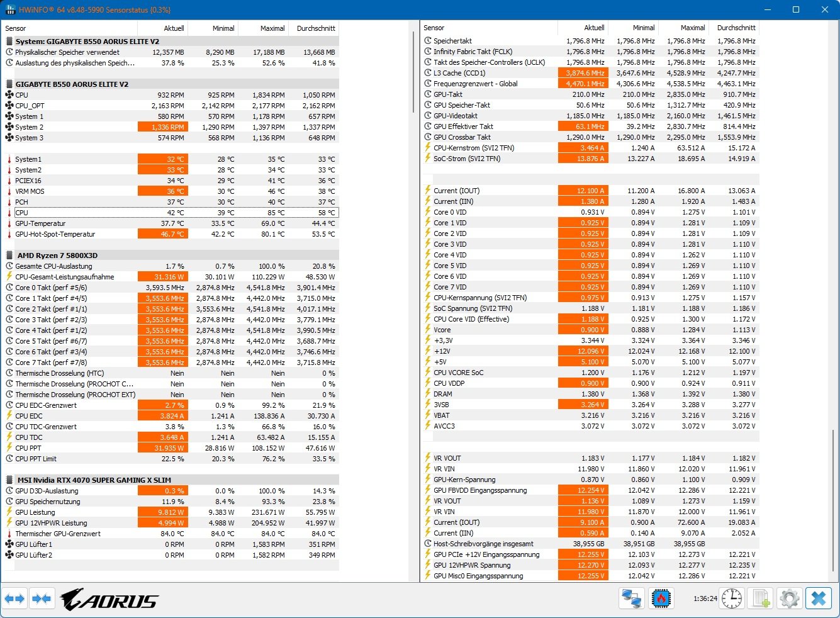Select the Core 7 Takt (perf #7/8) row
The image size is (840, 618).
click(x=171, y=362)
